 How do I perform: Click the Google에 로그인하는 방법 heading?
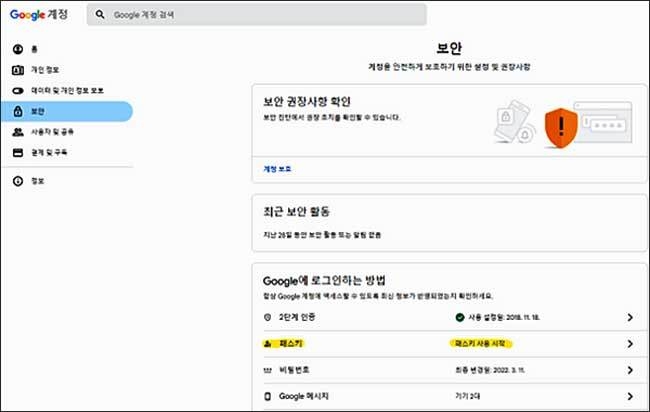click(324, 281)
